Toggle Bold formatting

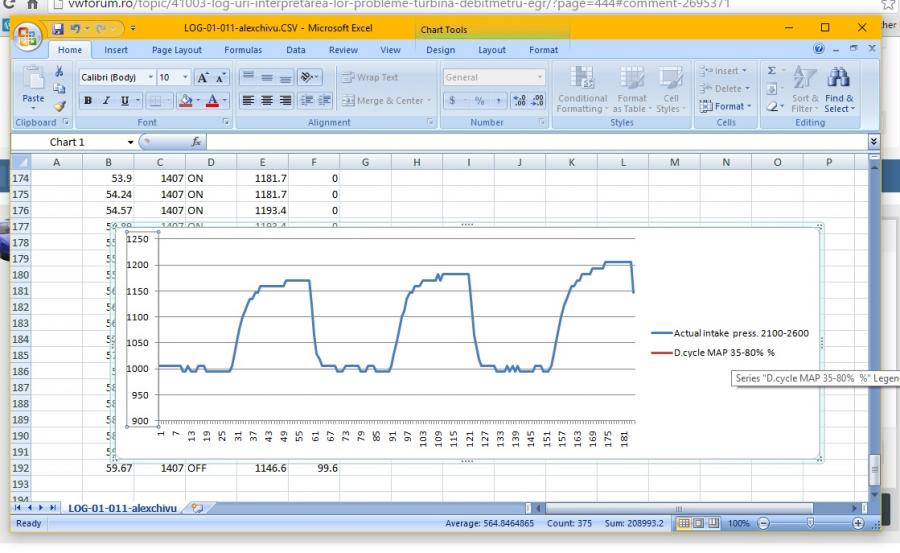88,100
